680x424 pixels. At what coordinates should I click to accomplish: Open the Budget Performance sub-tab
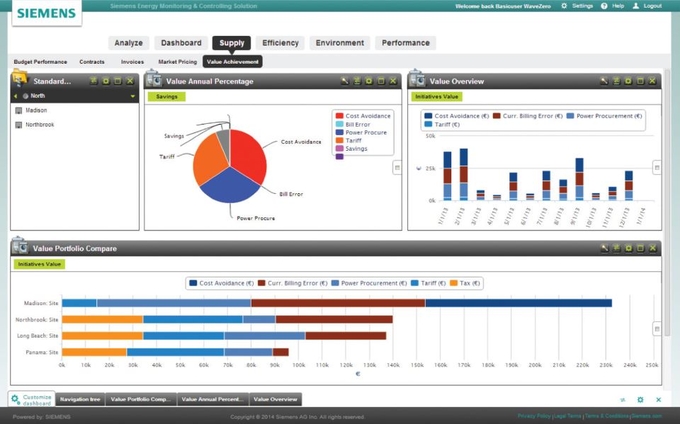pos(41,62)
